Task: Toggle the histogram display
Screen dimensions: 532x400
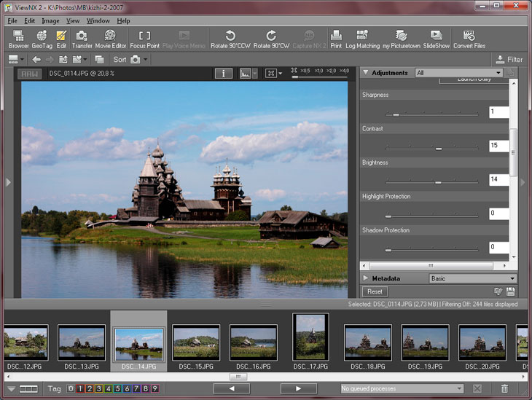Action: click(x=245, y=73)
